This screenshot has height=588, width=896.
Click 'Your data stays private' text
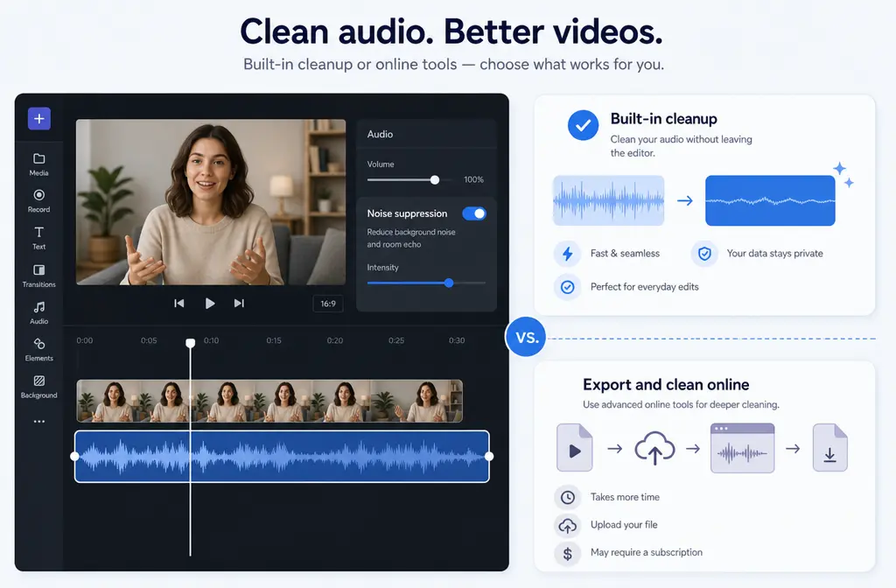tap(775, 253)
